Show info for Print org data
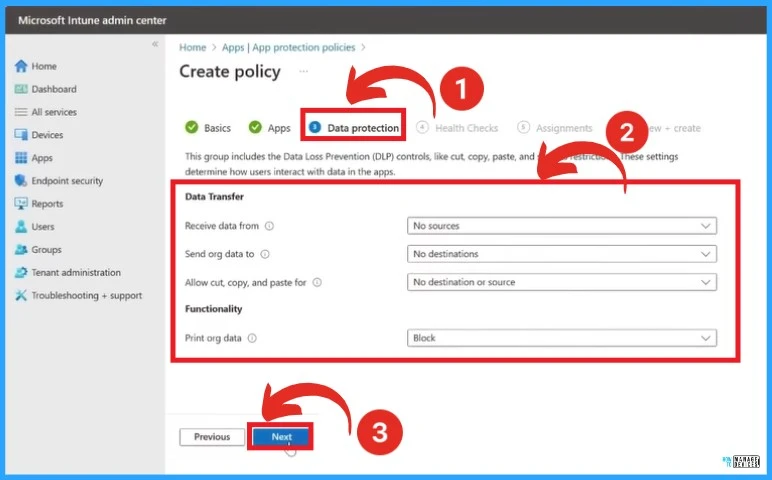This screenshot has width=772, height=480. coord(252,338)
